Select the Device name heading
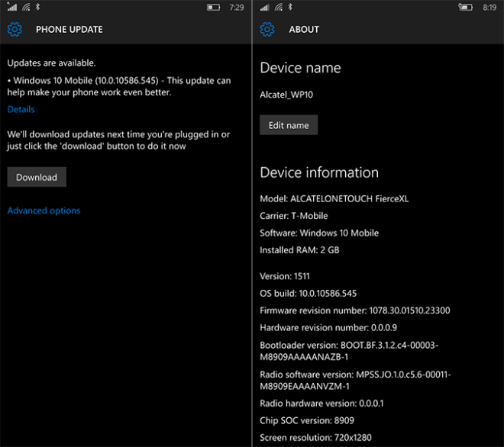 (300, 68)
